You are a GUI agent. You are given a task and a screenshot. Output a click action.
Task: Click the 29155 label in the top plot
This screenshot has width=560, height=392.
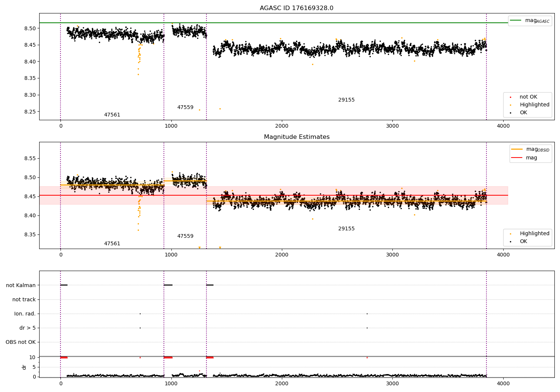346,100
